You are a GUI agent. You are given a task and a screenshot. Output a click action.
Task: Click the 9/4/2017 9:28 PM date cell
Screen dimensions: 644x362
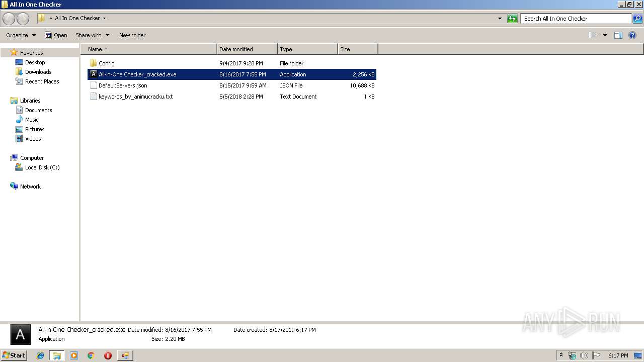tap(241, 63)
